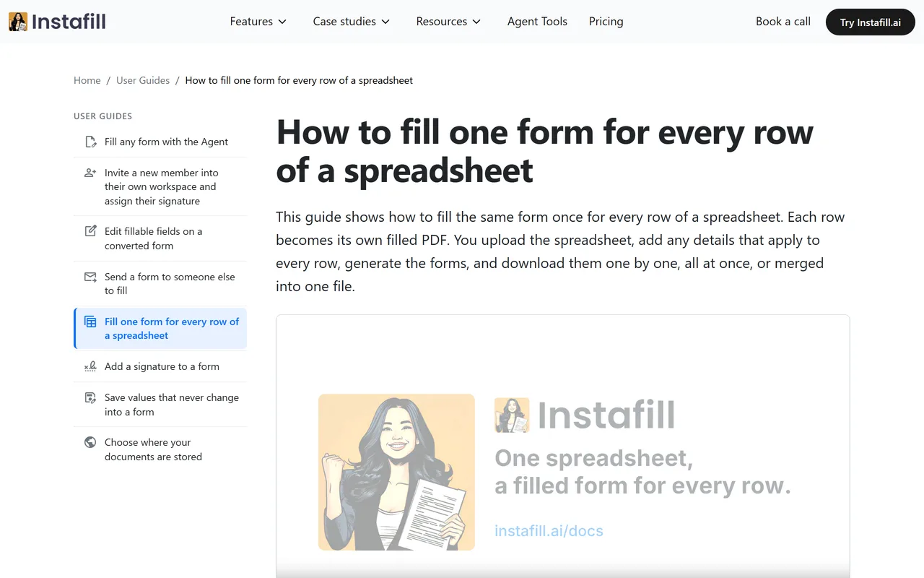Click the invite new member person icon
924x578 pixels.
(90, 173)
